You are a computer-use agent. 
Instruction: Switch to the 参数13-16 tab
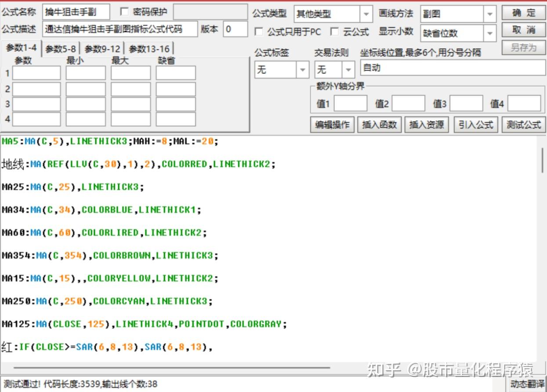point(149,49)
